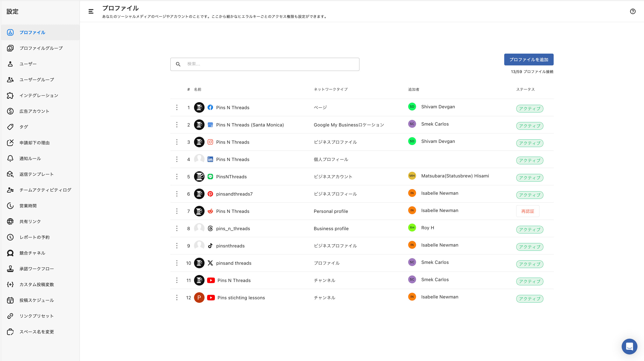
Task: Click the Facebook icon for Pins N Threads
Action: pos(210,107)
